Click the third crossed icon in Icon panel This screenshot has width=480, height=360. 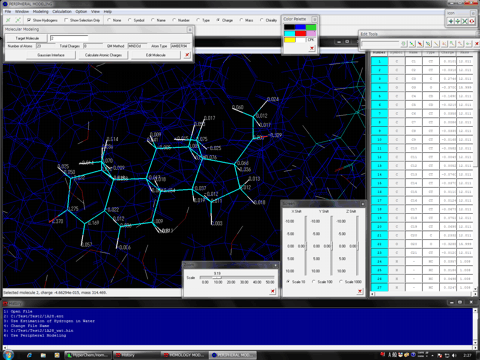465,21
